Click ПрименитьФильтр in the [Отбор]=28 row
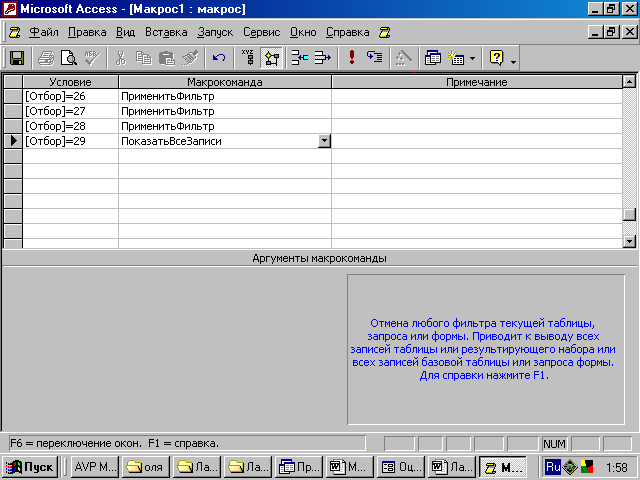This screenshot has height=480, width=640. pos(225,126)
